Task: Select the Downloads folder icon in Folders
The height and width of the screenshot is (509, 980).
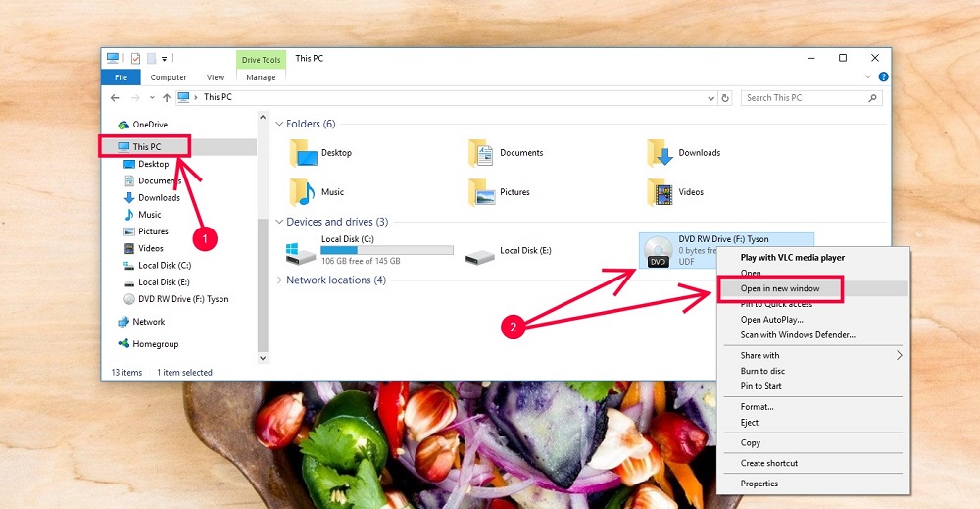Action: 660,153
